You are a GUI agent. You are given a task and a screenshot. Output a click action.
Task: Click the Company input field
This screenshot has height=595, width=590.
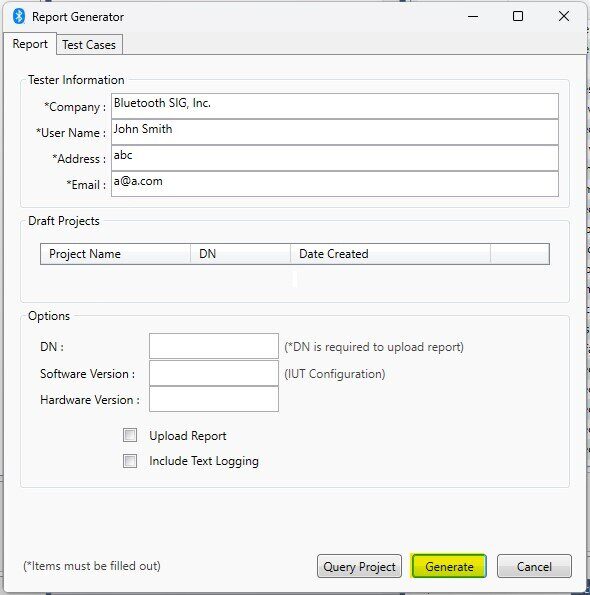335,106
